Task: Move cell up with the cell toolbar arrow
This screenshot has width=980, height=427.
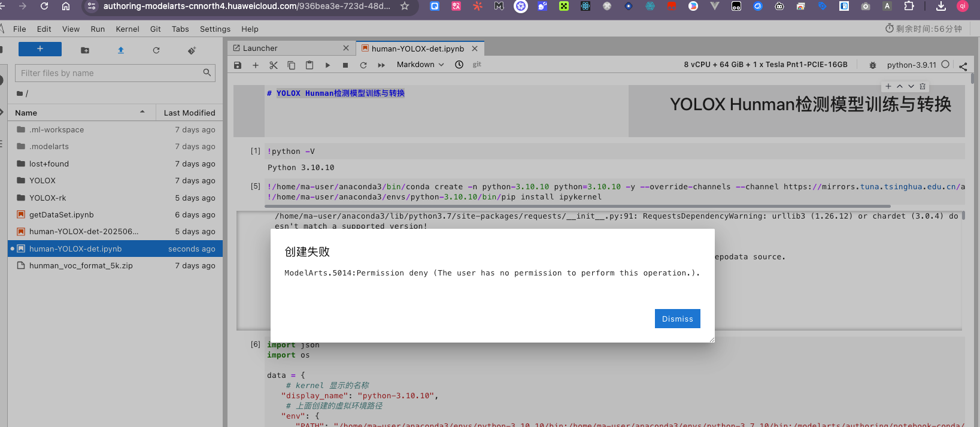Action: pyautogui.click(x=900, y=86)
